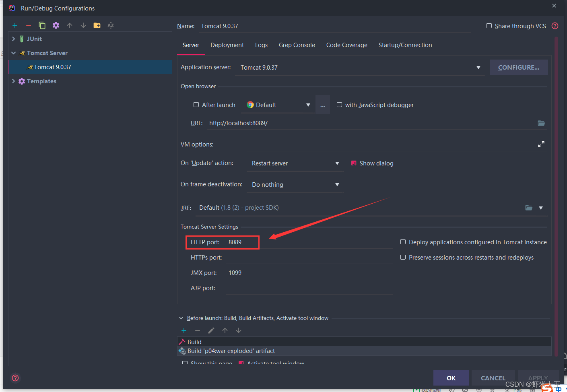
Task: Sort configurations alphabetically
Action: click(111, 25)
